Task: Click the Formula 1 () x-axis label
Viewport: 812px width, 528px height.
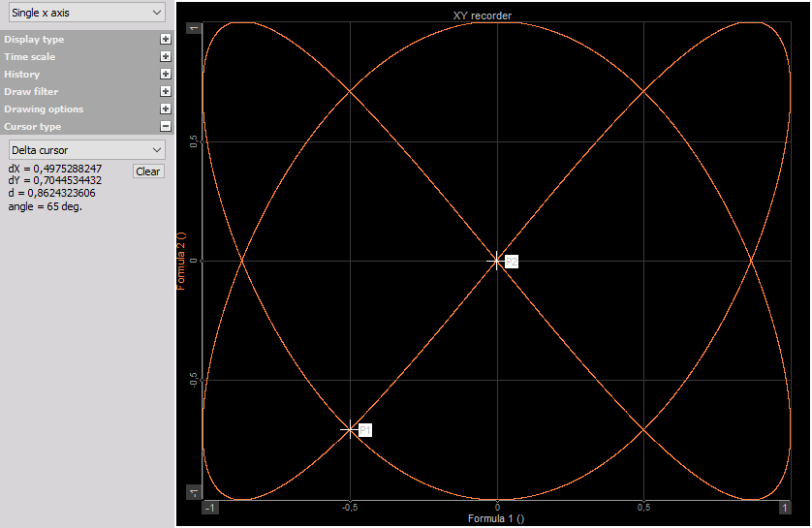Action: 496,518
